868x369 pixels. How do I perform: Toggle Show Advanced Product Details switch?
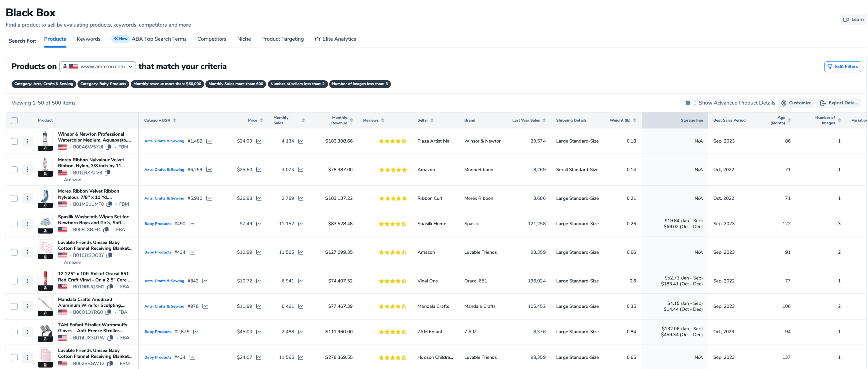(x=690, y=103)
